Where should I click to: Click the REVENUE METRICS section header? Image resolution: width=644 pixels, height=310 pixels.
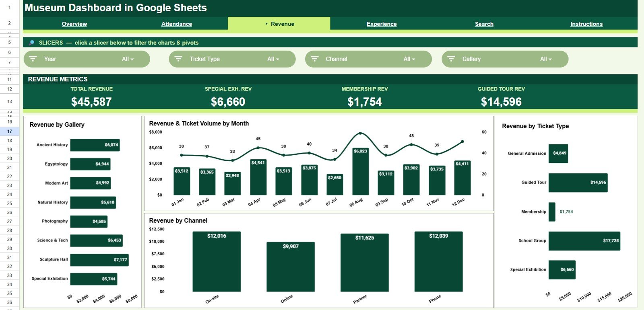pyautogui.click(x=58, y=79)
